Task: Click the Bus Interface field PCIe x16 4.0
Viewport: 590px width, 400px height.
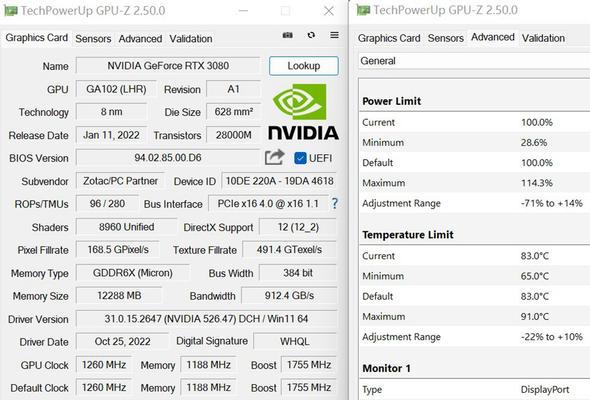Action: pos(268,204)
